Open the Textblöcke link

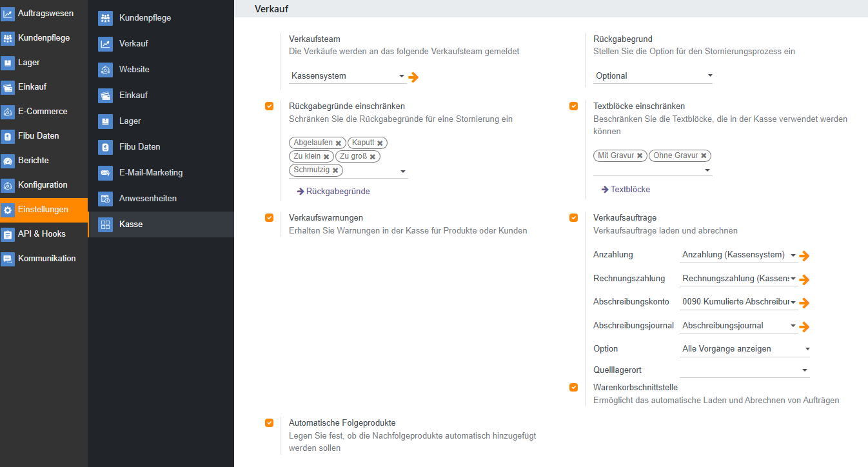626,190
